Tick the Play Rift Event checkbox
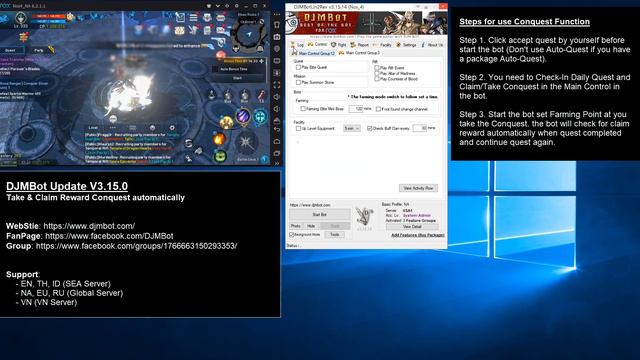The width and height of the screenshot is (640, 360). coord(377,68)
